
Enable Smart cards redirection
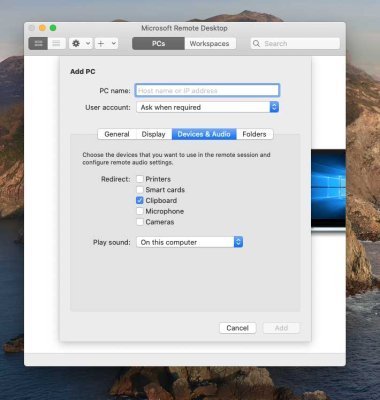click(x=140, y=190)
